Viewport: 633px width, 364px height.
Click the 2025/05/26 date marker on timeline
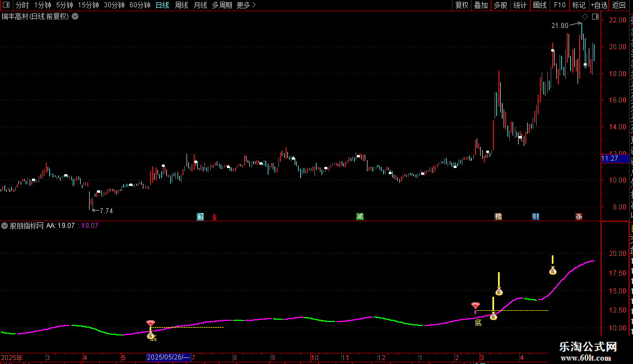point(168,357)
